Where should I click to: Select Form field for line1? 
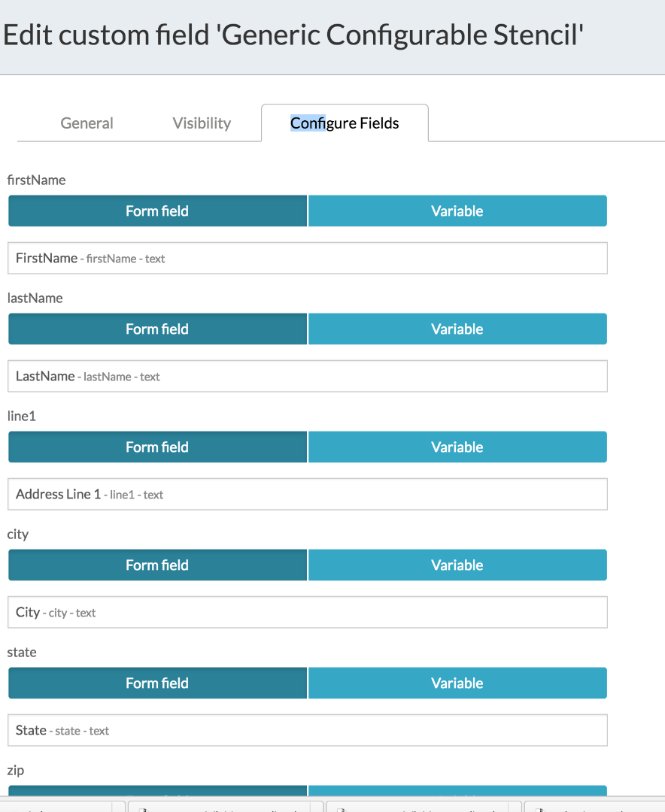coord(157,447)
